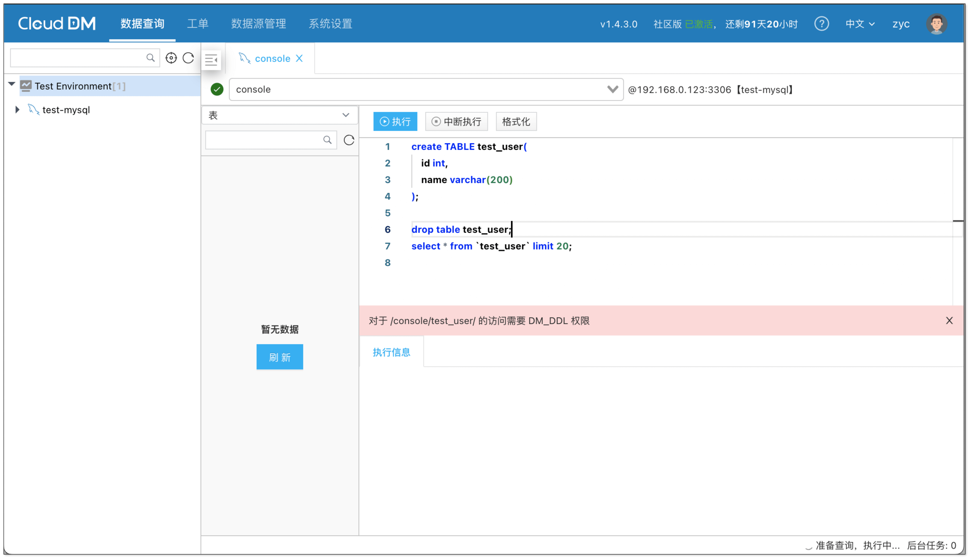Refresh the table list with circular arrow
Screen dimensions: 971x560
coord(349,140)
